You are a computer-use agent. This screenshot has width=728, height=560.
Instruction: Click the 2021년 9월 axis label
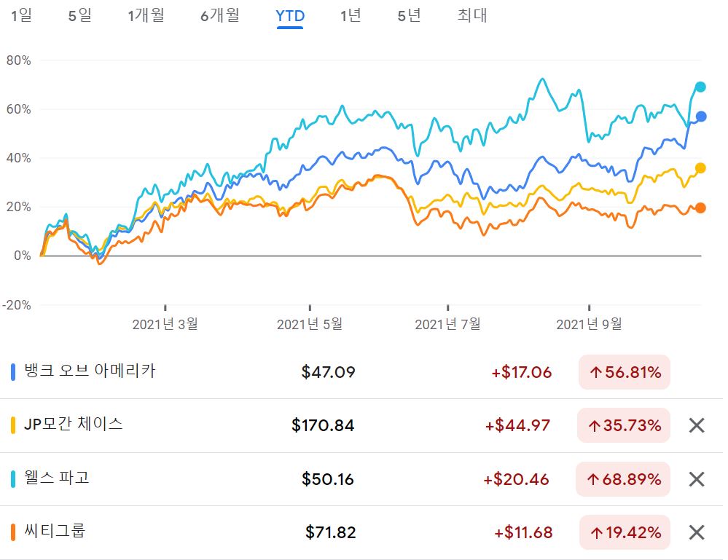(590, 324)
